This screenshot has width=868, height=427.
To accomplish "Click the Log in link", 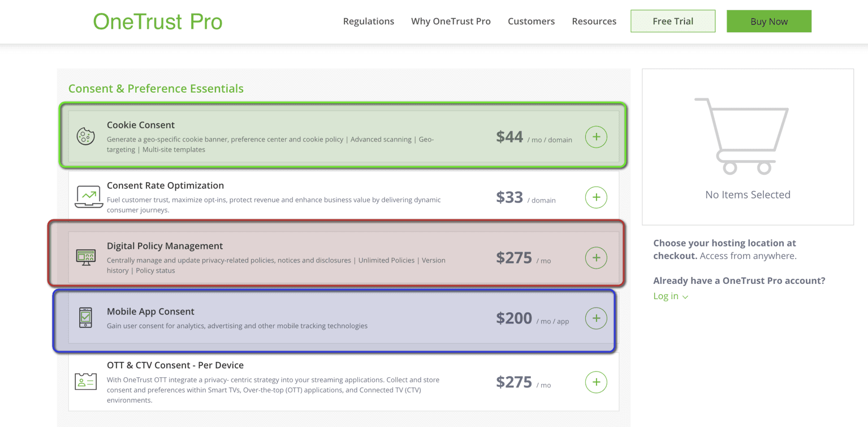I will tap(666, 296).
